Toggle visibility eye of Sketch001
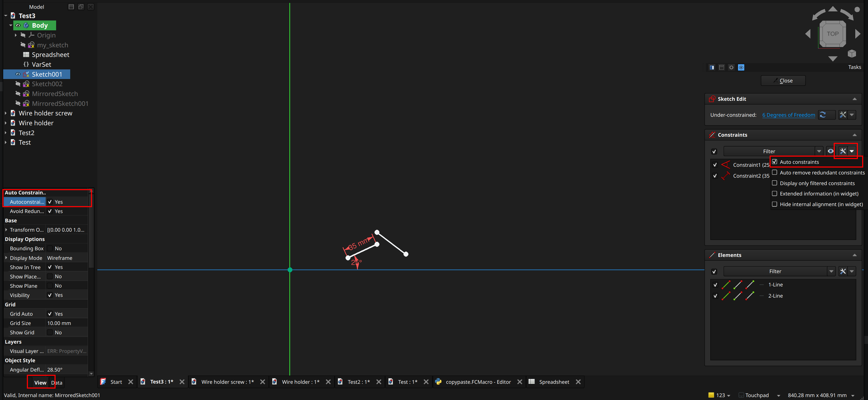The image size is (868, 400). [18, 74]
